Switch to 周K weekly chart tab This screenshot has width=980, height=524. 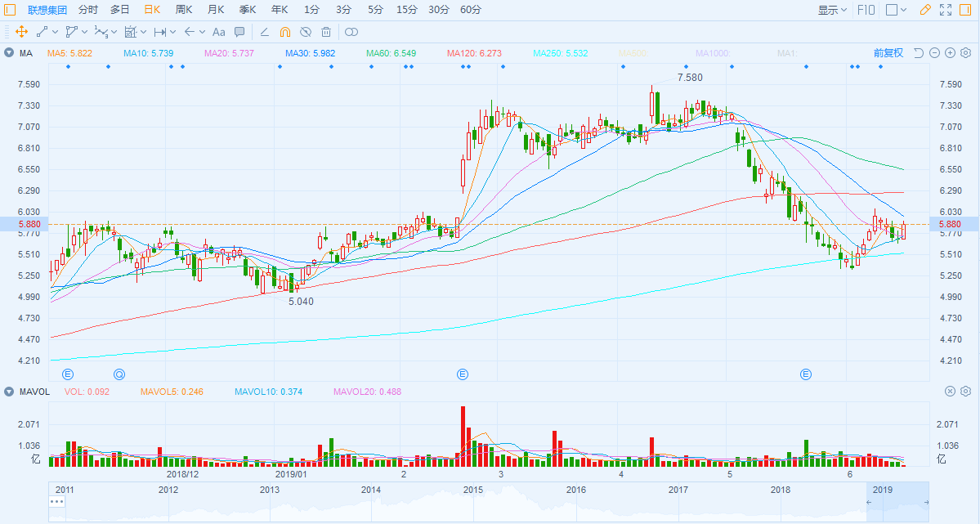pos(184,10)
